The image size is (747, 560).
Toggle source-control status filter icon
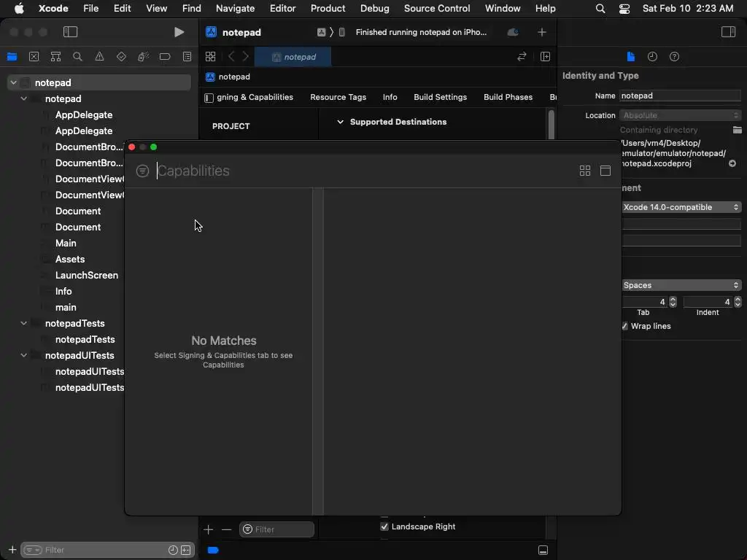[x=186, y=550]
